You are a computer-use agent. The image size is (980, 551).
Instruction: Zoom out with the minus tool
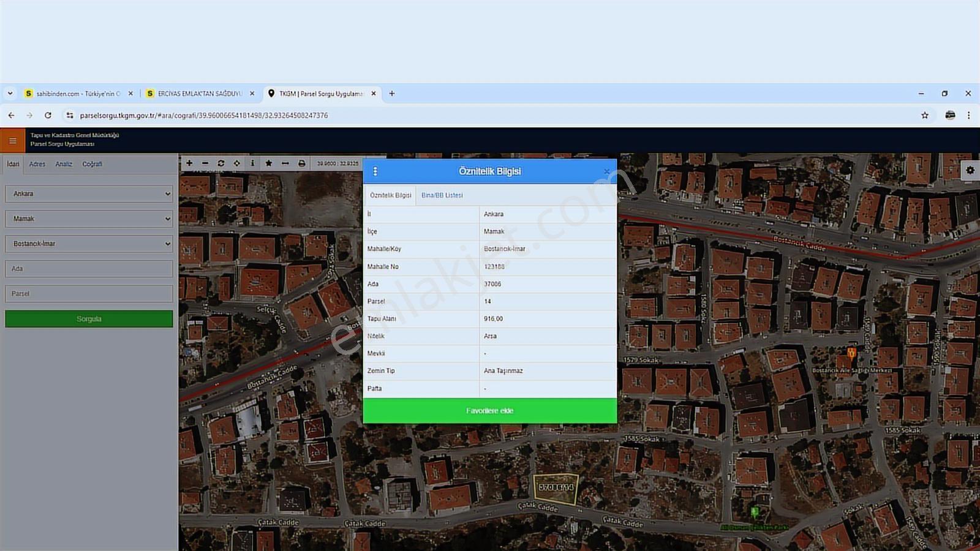click(x=205, y=163)
